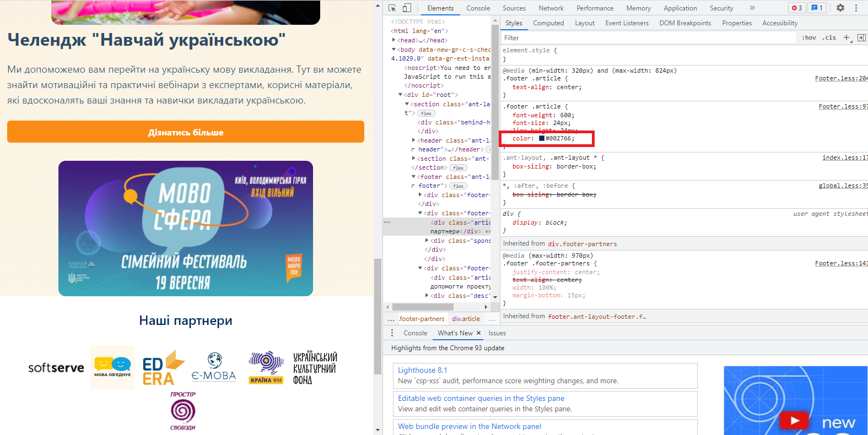Toggle the flex badge on the section element

pyautogui.click(x=426, y=113)
